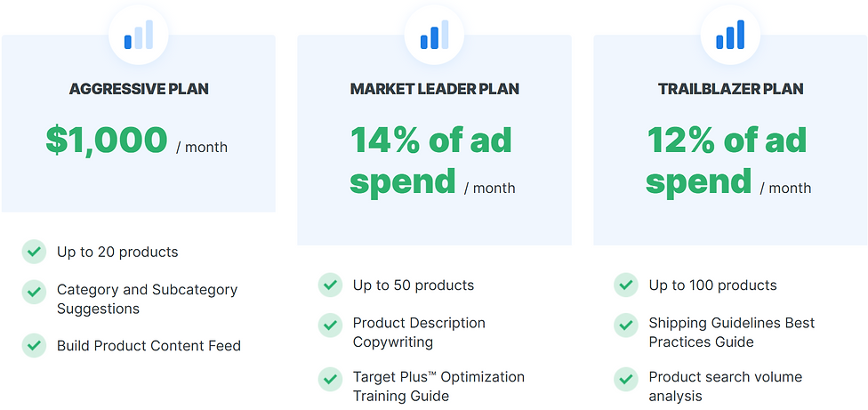Click checkmark beside Product search volume analysis
Screen dimensions: 868x410
[x=626, y=379]
